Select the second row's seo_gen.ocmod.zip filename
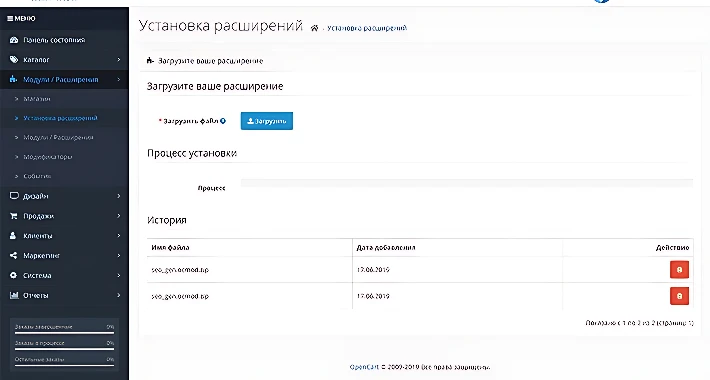This screenshot has height=380, width=710. click(x=180, y=296)
